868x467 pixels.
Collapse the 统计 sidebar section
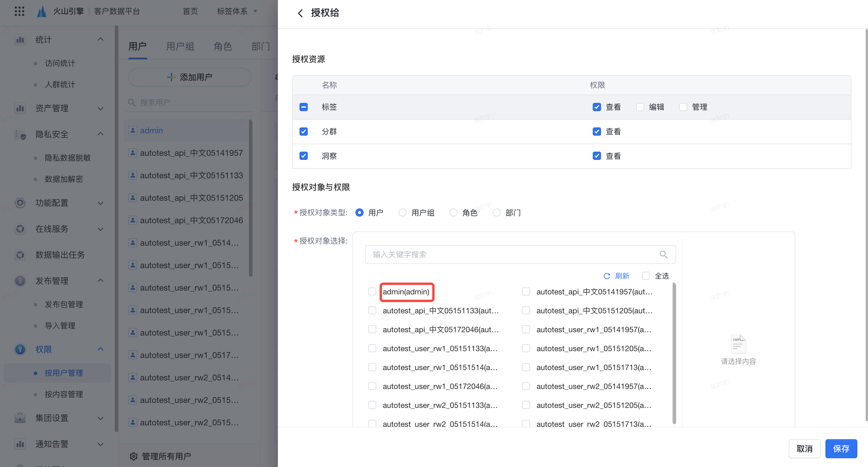pyautogui.click(x=101, y=39)
